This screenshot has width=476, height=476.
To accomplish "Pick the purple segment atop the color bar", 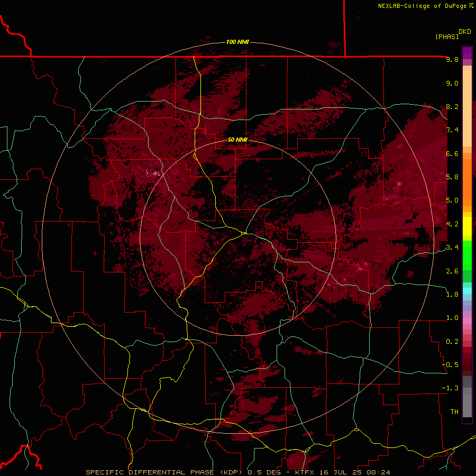I will point(467,53).
